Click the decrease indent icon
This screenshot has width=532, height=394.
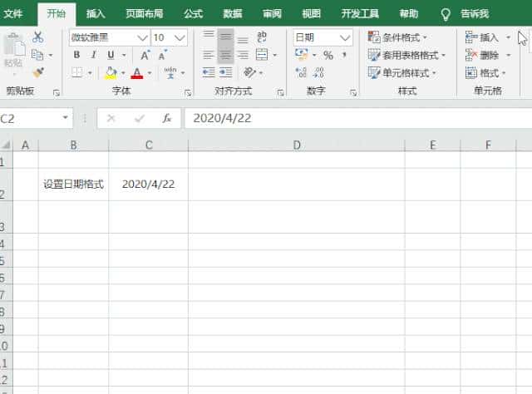pyautogui.click(x=209, y=72)
